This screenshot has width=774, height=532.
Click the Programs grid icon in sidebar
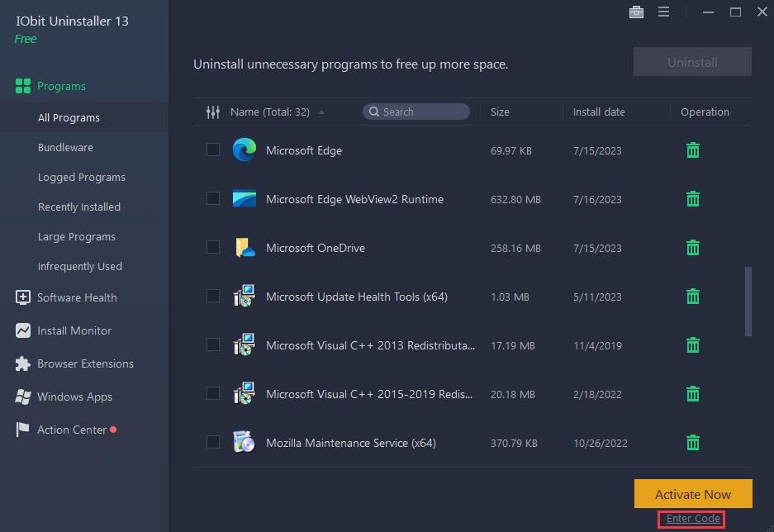(x=22, y=86)
